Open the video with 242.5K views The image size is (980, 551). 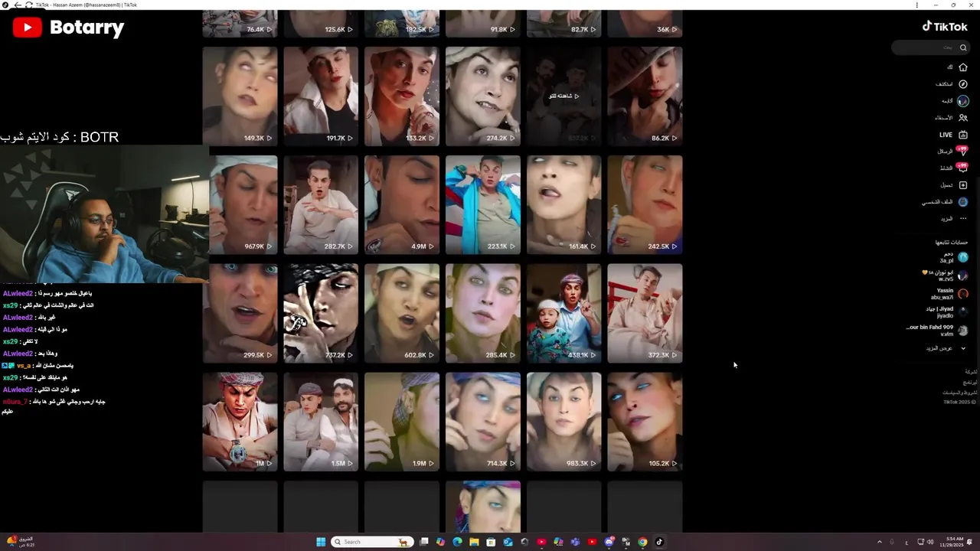tap(645, 204)
